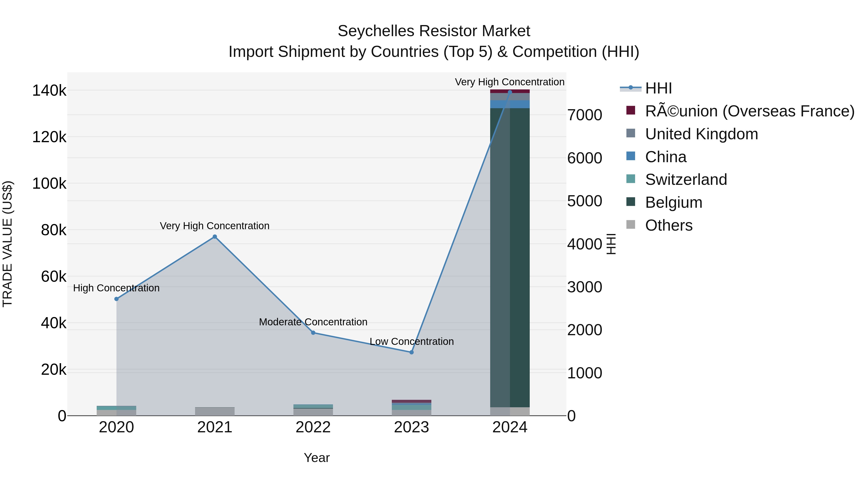This screenshot has height=488, width=868.
Task: Click the Switzerland bar segment in 2022
Action: (x=313, y=406)
